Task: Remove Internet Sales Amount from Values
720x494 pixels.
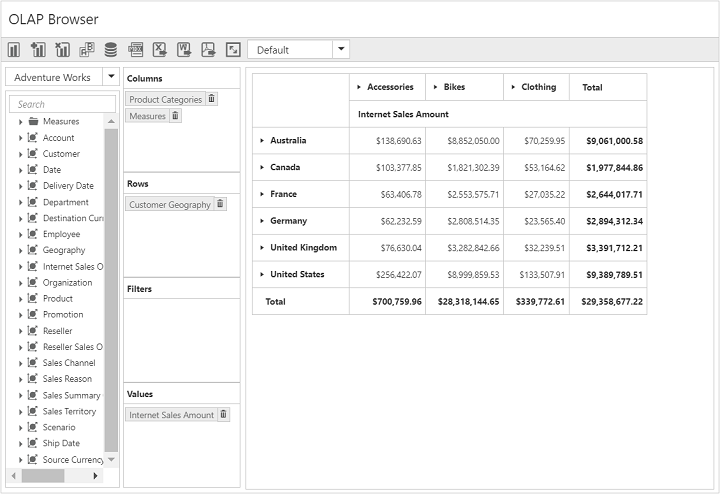Action: 224,415
